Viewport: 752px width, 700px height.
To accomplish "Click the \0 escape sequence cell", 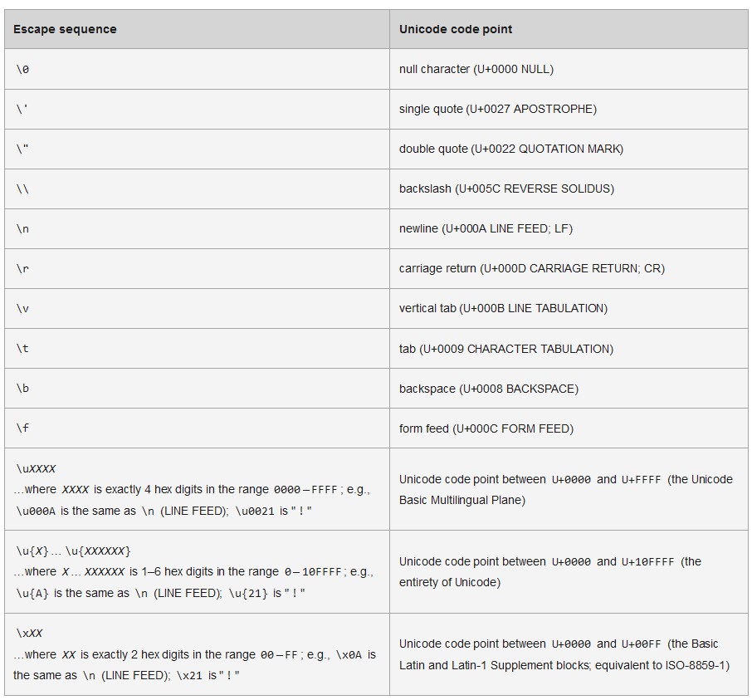I will tap(22, 70).
